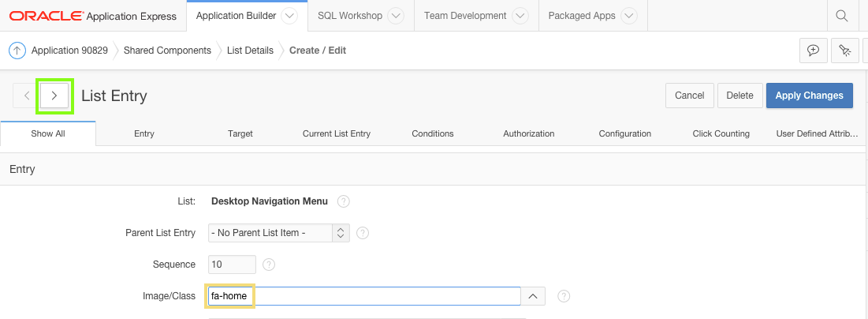The width and height of the screenshot is (868, 319).
Task: Click into the Sequence input field
Action: click(x=232, y=265)
